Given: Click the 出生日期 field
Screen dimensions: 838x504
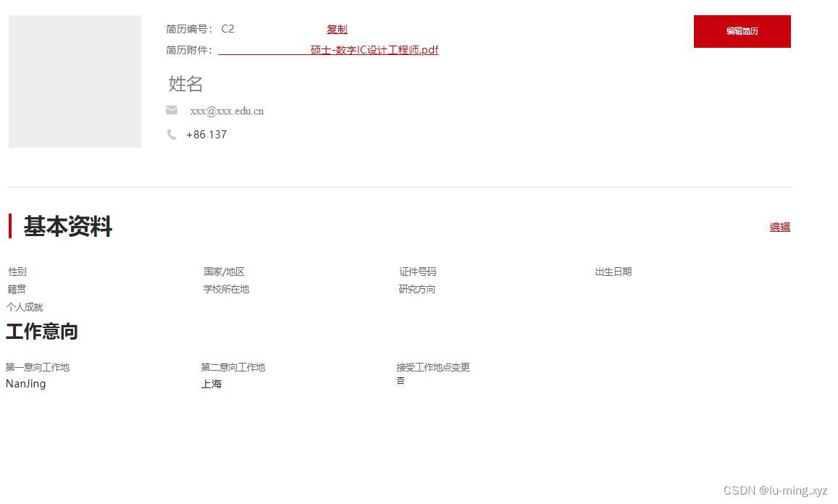Looking at the screenshot, I should pyautogui.click(x=613, y=272).
